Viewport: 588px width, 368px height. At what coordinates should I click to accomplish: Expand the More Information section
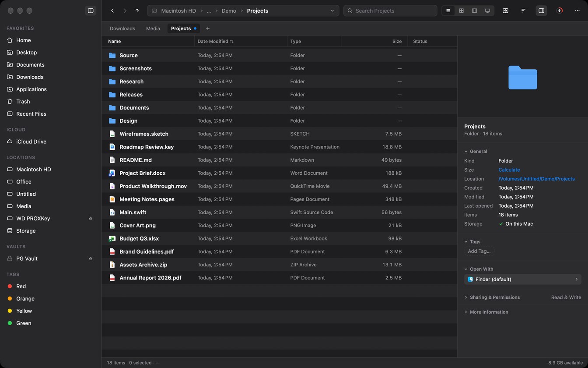point(466,312)
